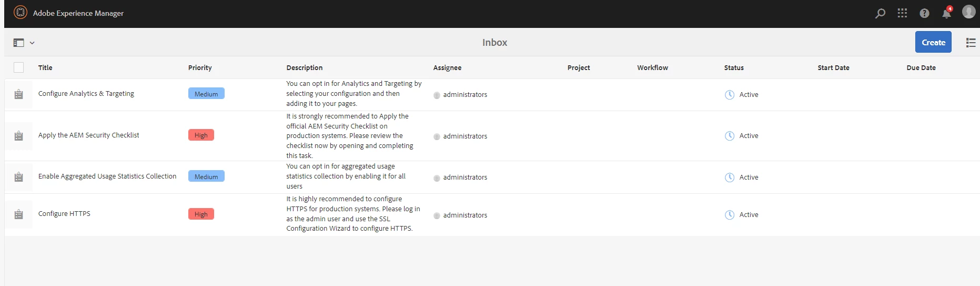The height and width of the screenshot is (286, 980).
Task: Open the notifications bell icon
Action: 946,13
